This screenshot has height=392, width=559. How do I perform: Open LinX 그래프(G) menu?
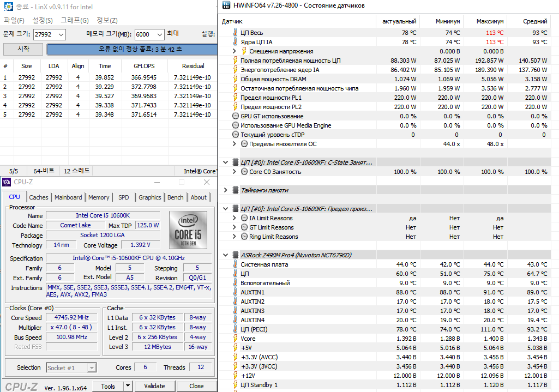[x=75, y=20]
